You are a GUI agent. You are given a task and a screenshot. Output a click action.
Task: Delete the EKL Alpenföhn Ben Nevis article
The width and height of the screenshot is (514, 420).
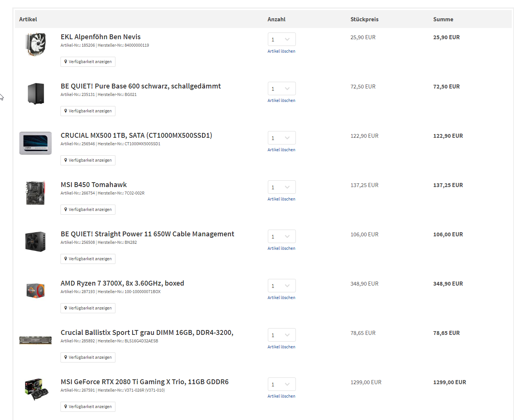(281, 51)
